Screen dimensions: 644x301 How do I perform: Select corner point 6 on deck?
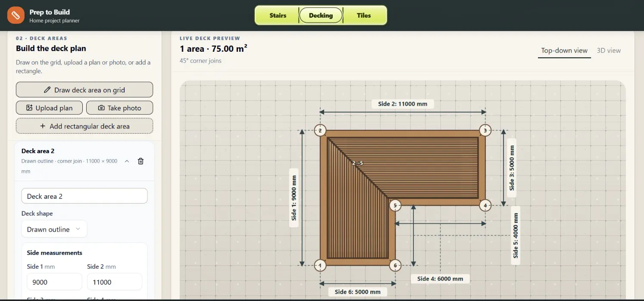click(x=395, y=265)
